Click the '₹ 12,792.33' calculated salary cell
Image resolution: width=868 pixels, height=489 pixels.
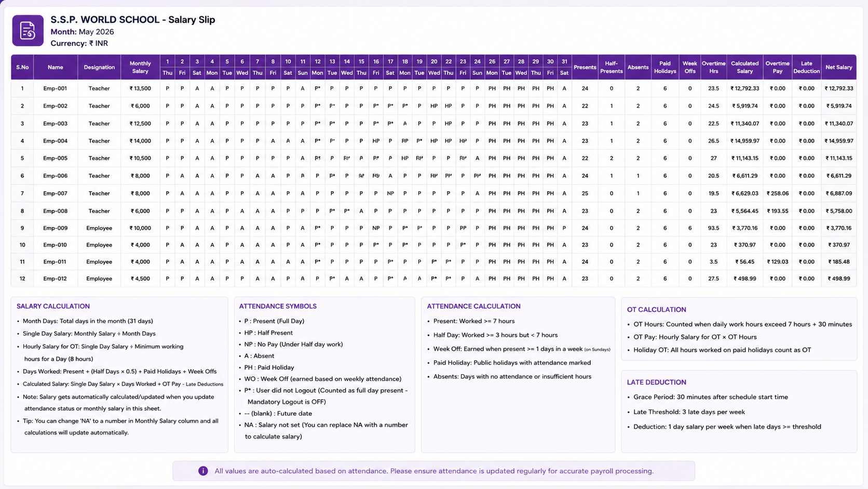tap(744, 88)
